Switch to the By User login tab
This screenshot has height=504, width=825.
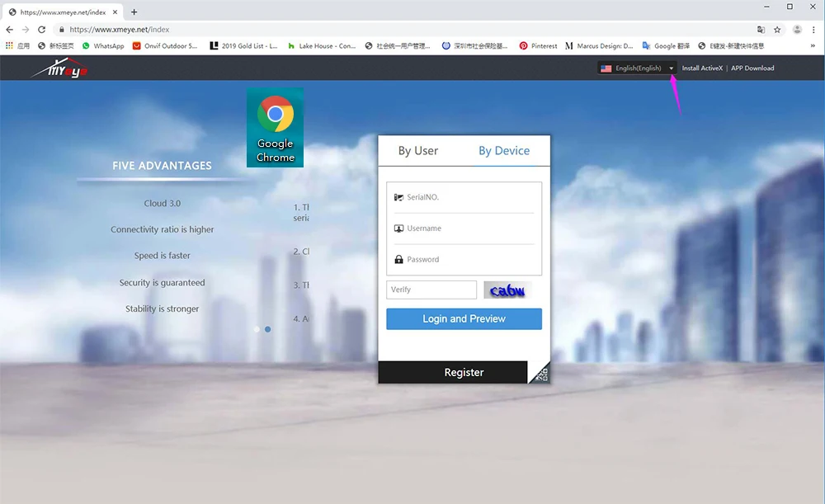coord(417,151)
